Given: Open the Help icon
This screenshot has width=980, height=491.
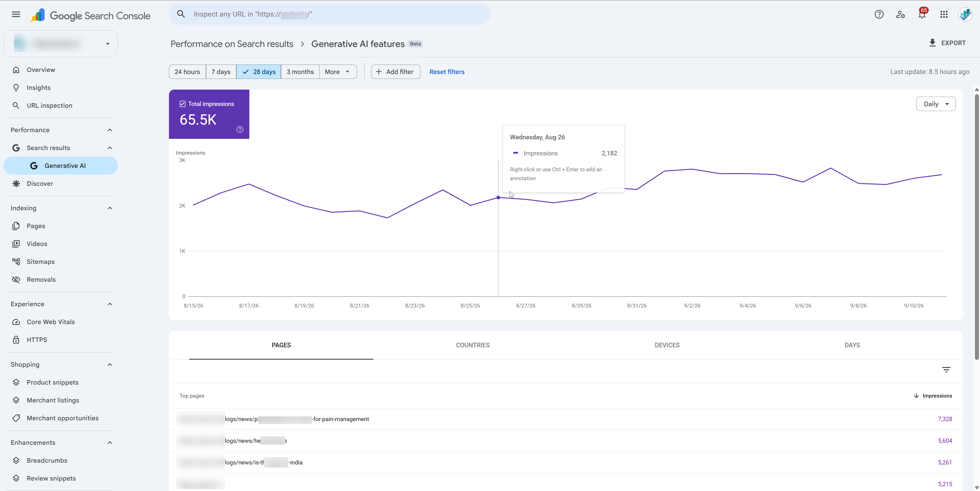Looking at the screenshot, I should 879,15.
